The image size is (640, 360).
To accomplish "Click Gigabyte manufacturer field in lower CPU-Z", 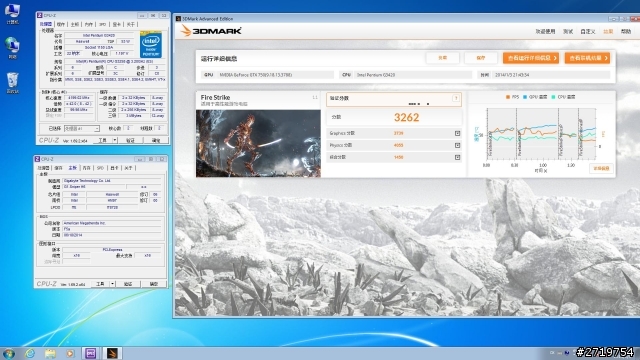I will (x=113, y=180).
